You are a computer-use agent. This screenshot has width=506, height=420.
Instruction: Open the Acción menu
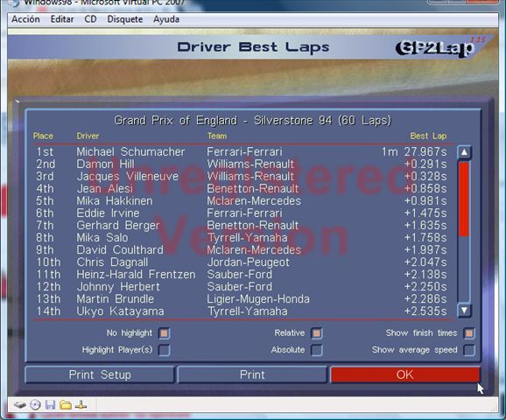pos(25,19)
